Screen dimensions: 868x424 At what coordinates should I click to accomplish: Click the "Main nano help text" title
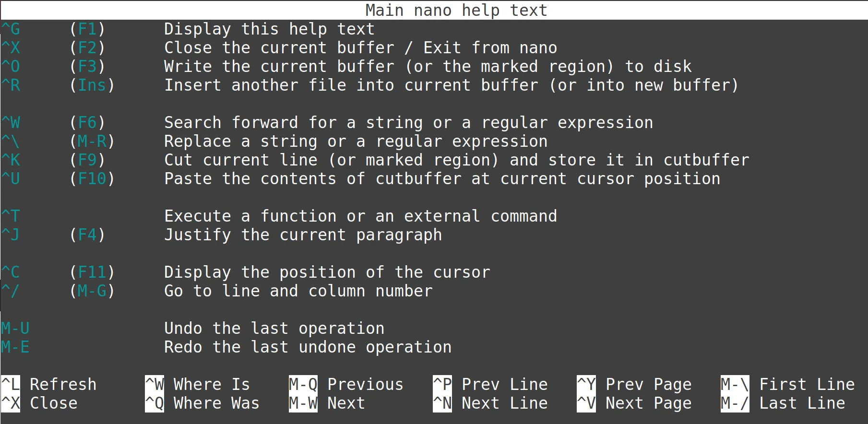click(x=456, y=10)
